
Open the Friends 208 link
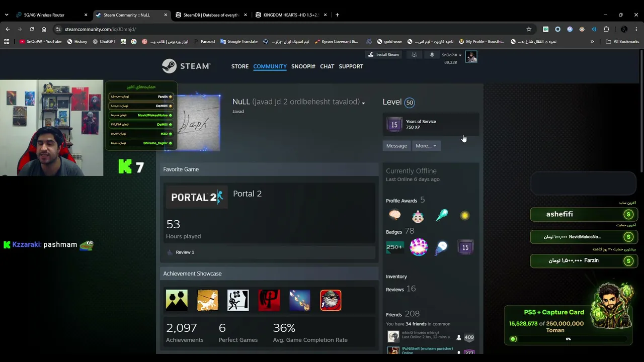click(x=403, y=314)
